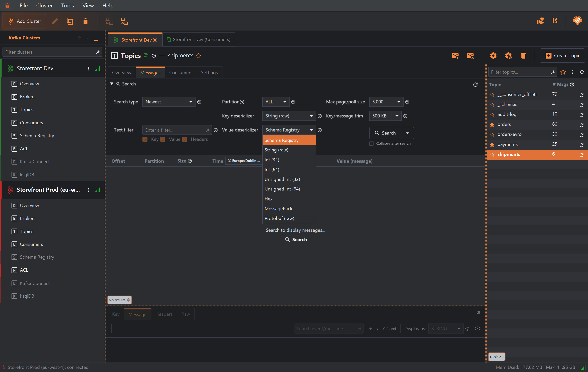Click the delete cluster trash icon
588x372 pixels.
click(x=85, y=21)
